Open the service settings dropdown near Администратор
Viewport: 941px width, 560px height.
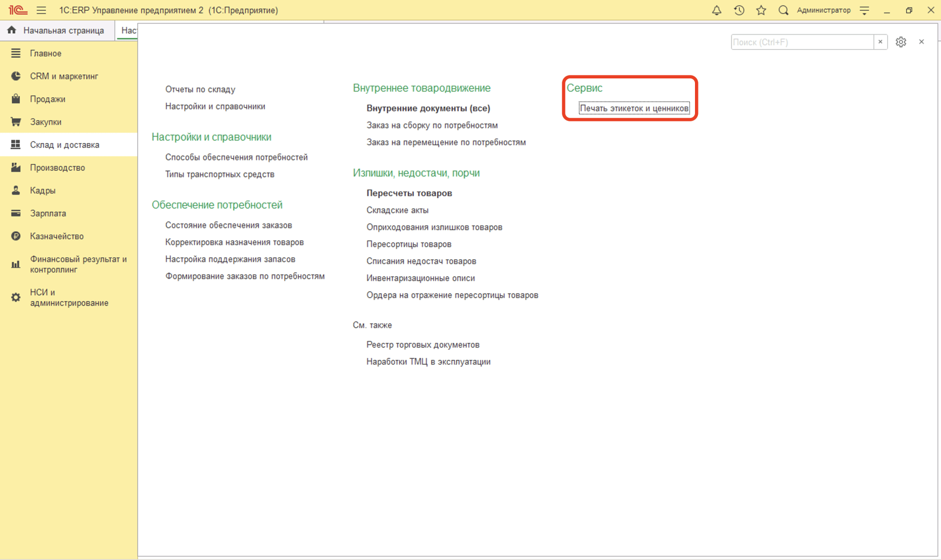coord(865,10)
